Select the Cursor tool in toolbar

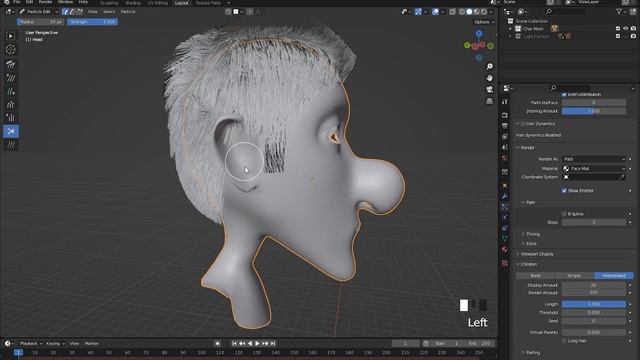coord(11,49)
